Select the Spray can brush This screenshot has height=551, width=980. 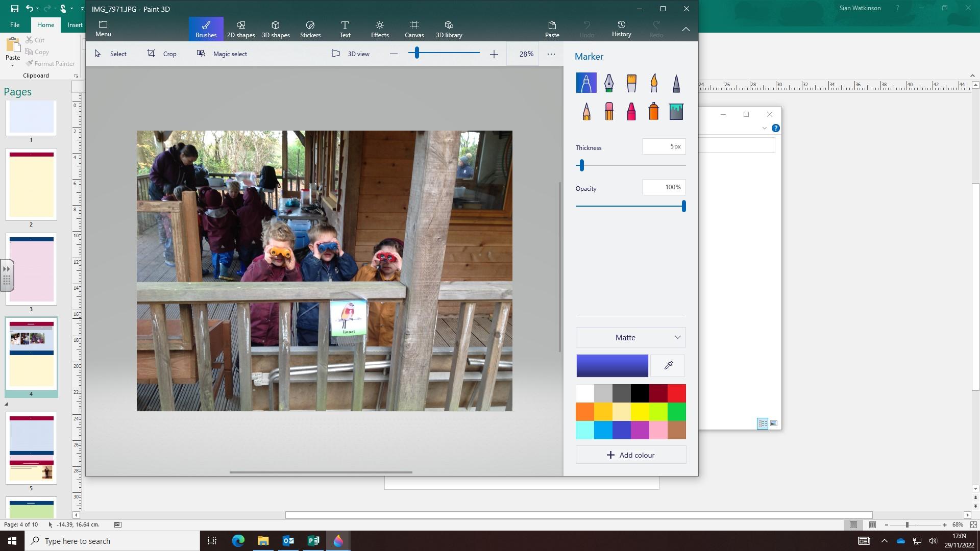tap(654, 111)
